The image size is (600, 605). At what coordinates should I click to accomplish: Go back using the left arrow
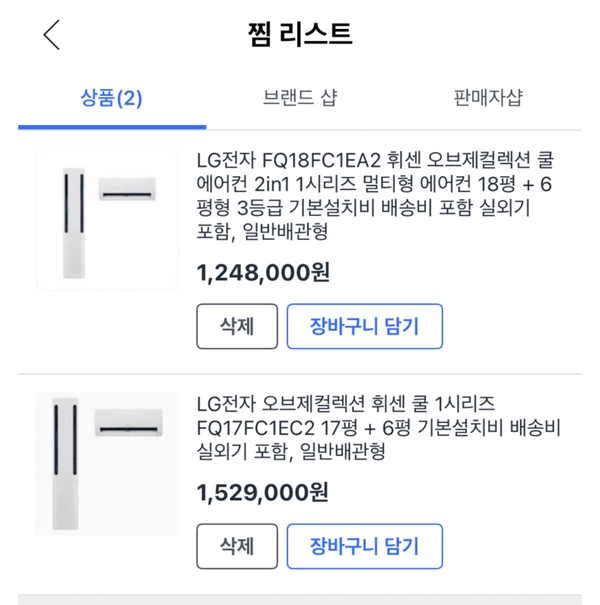52,35
